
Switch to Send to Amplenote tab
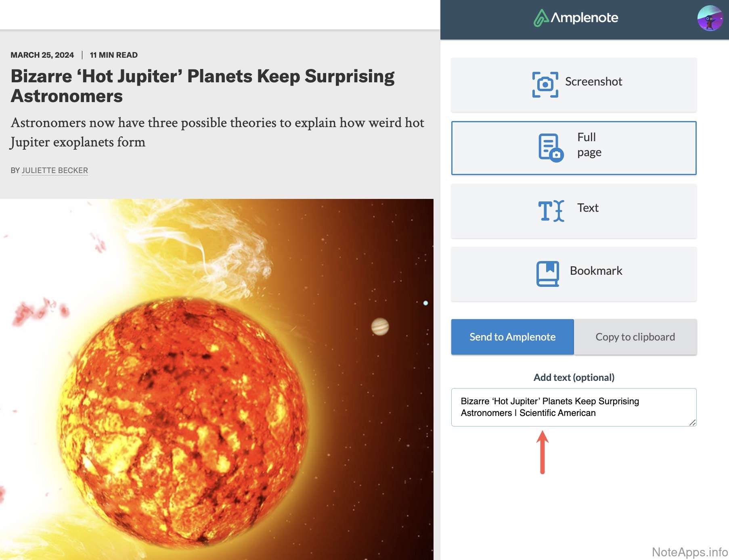(512, 337)
